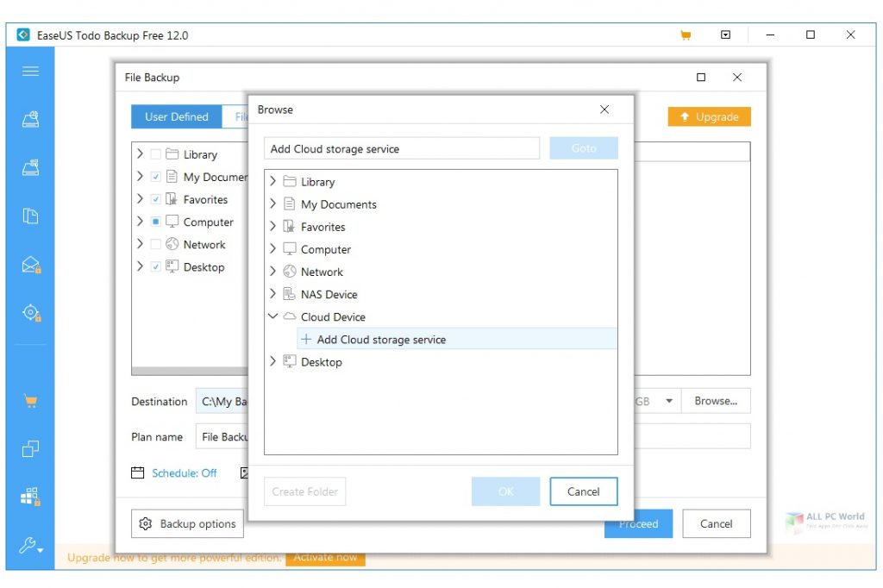Click the path input field in Browse dialog
This screenshot has width=883, height=588.
tap(402, 148)
